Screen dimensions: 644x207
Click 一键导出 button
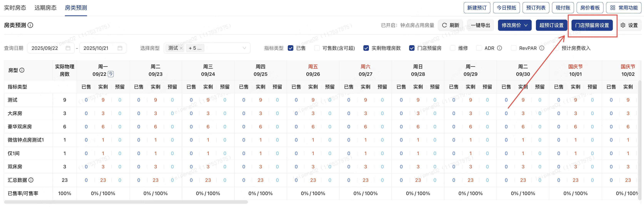[480, 25]
